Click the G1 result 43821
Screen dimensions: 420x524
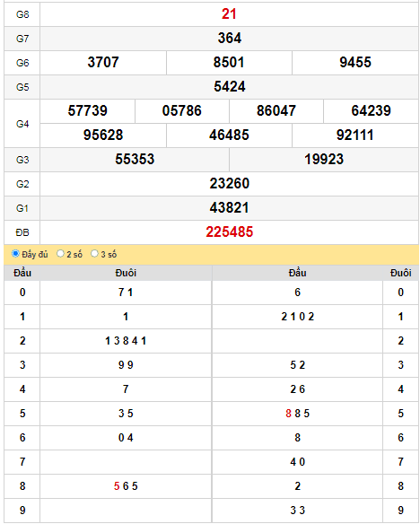(229, 207)
